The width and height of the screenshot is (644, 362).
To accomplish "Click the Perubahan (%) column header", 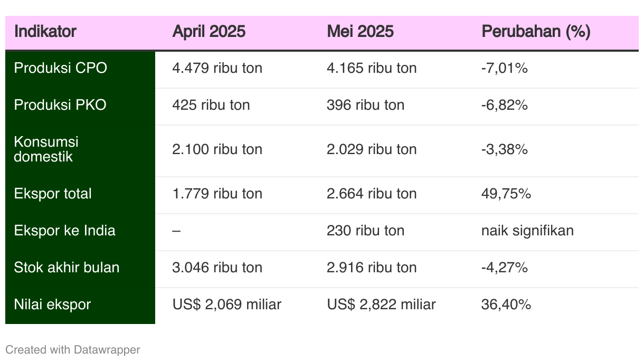I will coord(536,32).
